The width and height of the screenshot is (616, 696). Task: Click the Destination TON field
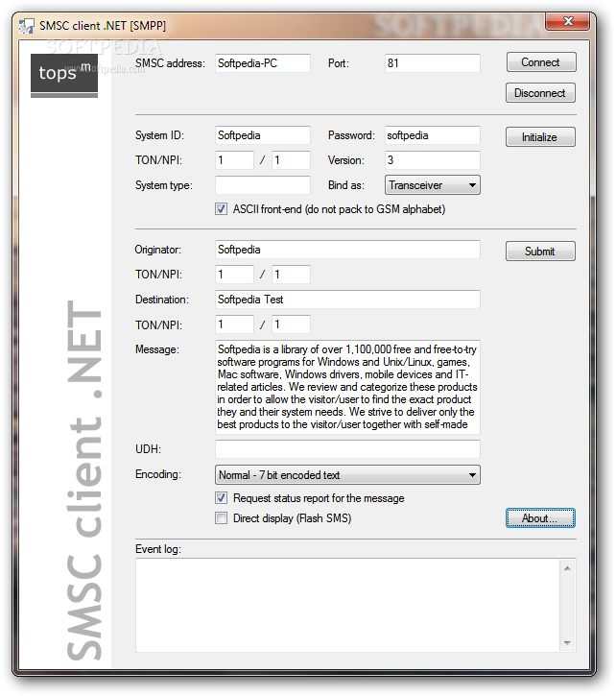click(x=234, y=324)
